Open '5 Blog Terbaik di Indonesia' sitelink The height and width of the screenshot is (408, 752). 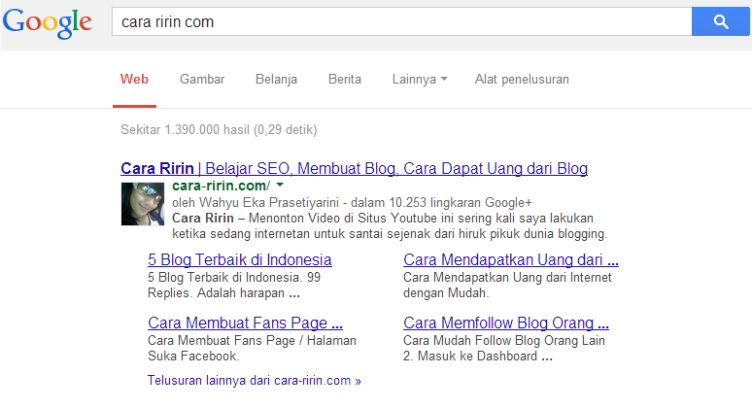tap(239, 259)
